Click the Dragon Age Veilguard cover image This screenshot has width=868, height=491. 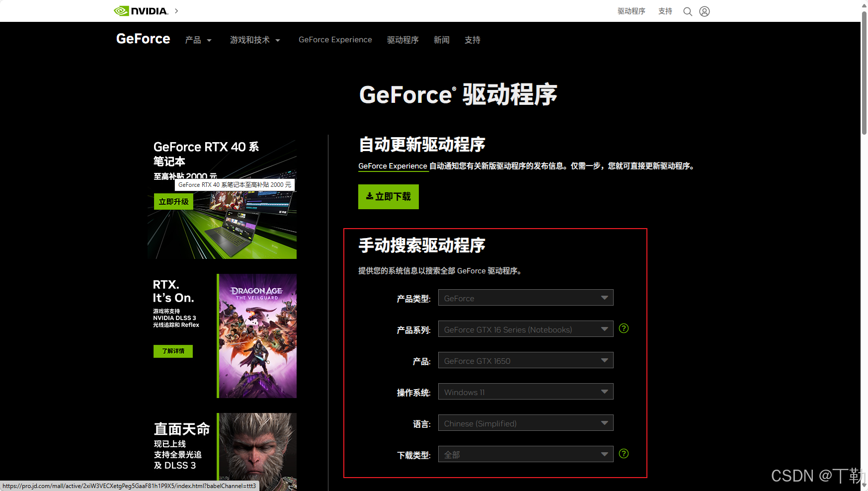(258, 336)
